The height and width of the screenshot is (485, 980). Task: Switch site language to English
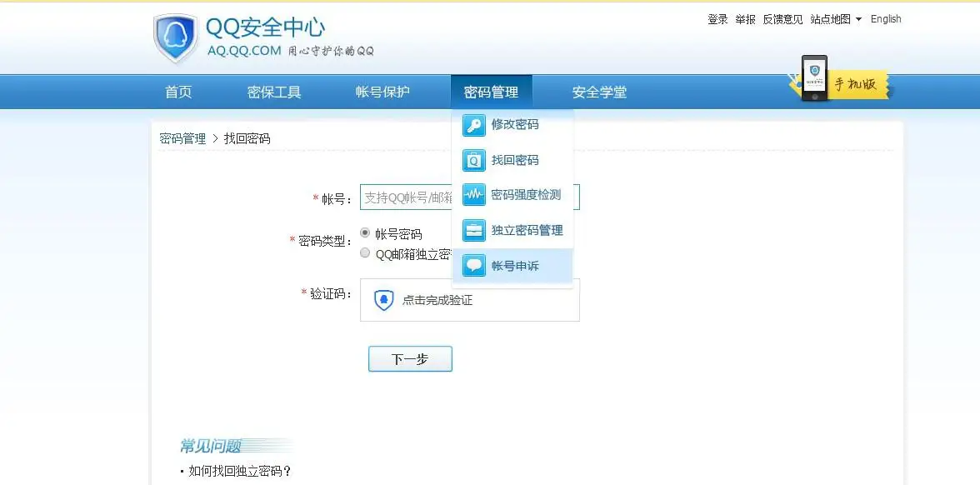coord(886,18)
